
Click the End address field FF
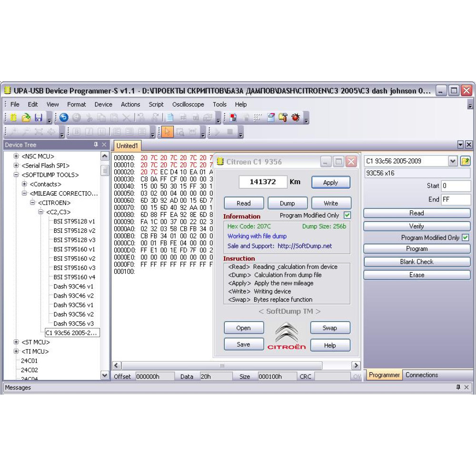point(456,199)
